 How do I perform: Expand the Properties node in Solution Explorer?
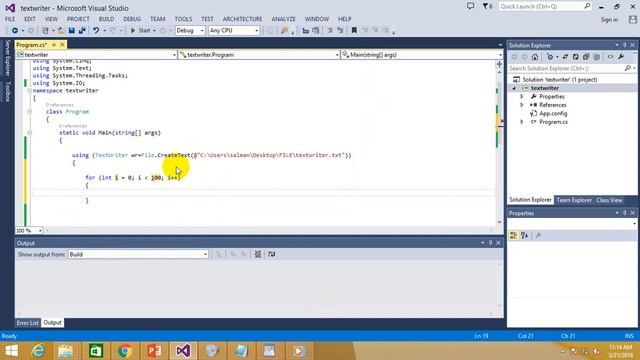point(522,97)
